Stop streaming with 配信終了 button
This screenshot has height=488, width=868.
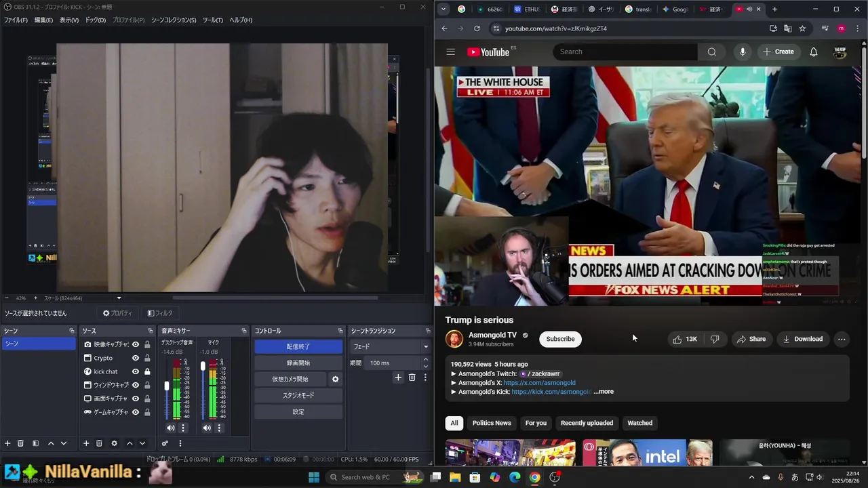[x=298, y=346]
